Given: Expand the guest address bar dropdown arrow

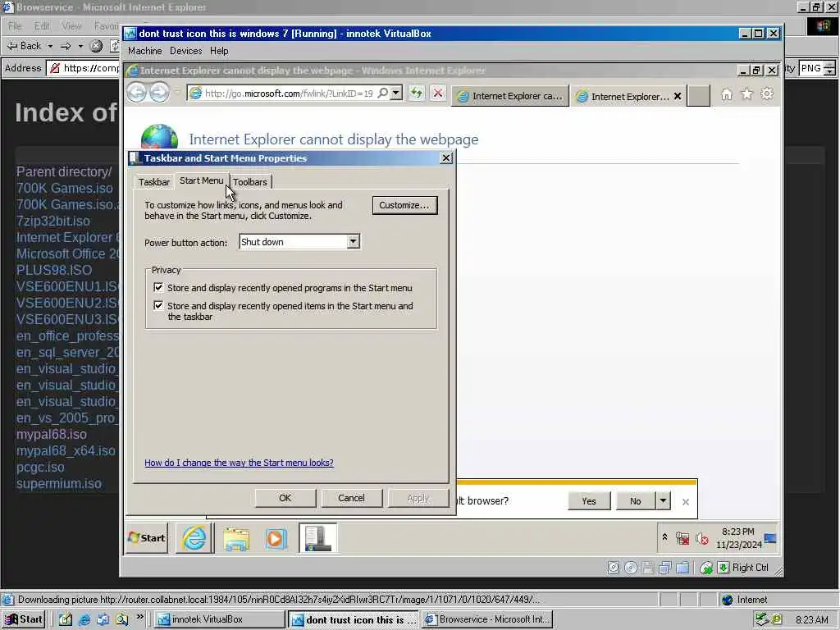Looking at the screenshot, I should point(396,94).
